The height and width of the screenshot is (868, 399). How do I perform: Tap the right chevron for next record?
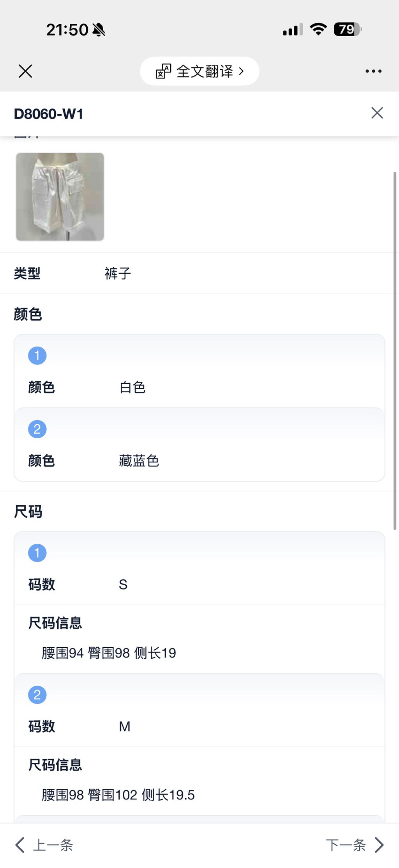coord(379,845)
